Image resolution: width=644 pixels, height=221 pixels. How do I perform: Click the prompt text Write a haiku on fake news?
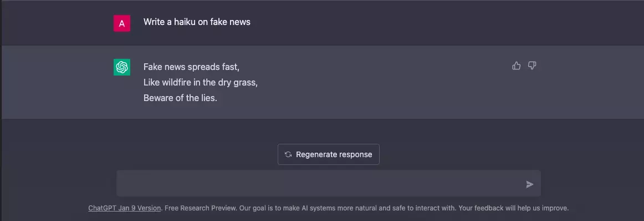tap(197, 22)
